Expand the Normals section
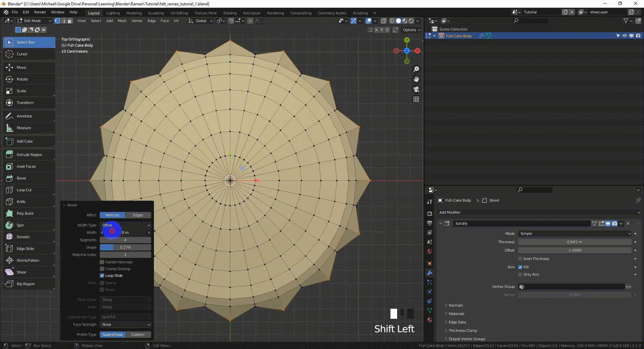Viewport: 644px width, 349px height. tap(455, 305)
